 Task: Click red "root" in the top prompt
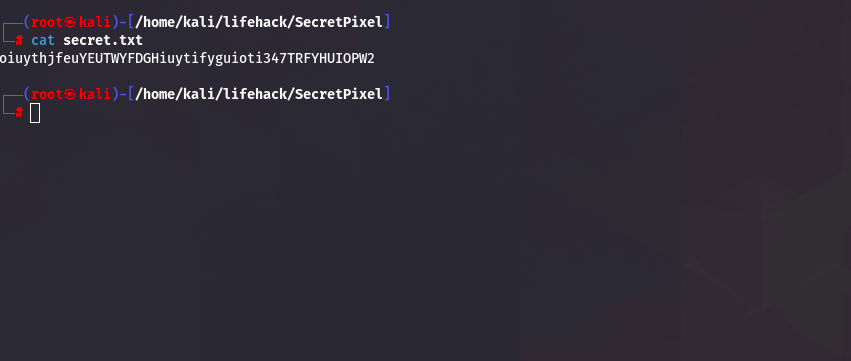click(x=47, y=23)
